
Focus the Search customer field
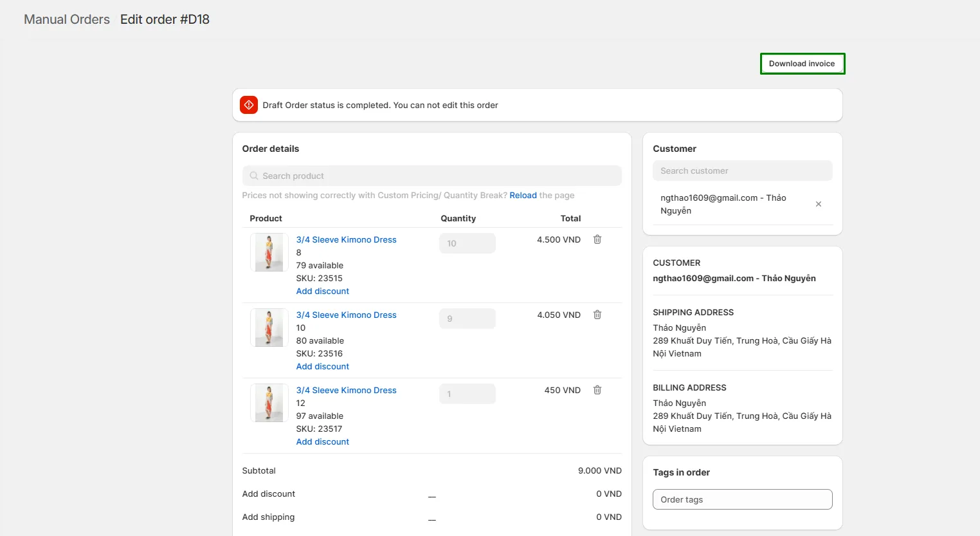743,171
